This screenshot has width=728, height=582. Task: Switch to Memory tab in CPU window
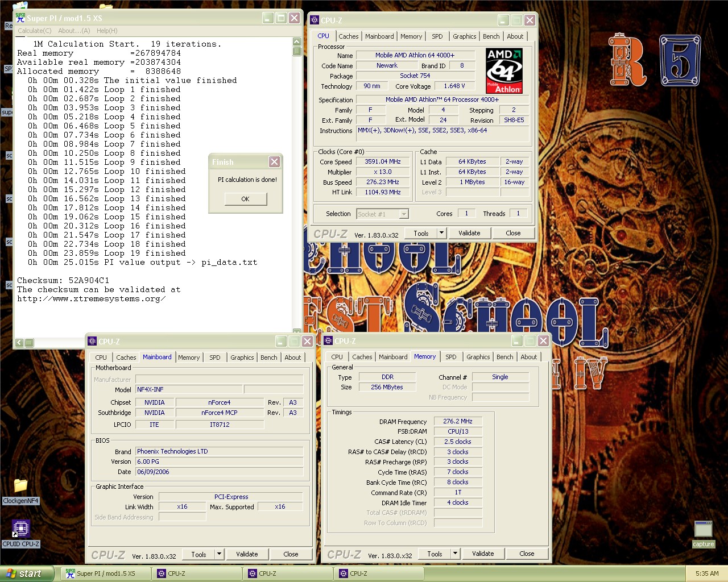click(x=411, y=36)
